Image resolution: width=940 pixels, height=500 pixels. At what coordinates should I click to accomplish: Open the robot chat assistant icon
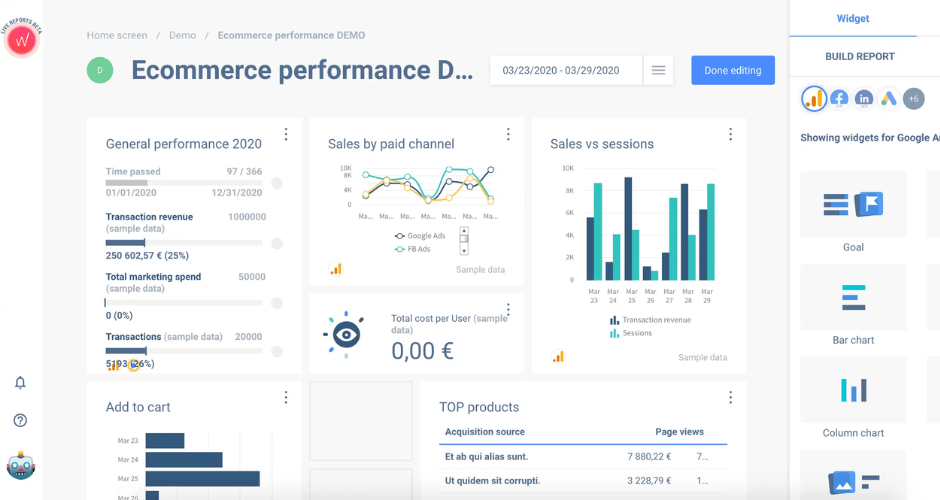(x=21, y=466)
